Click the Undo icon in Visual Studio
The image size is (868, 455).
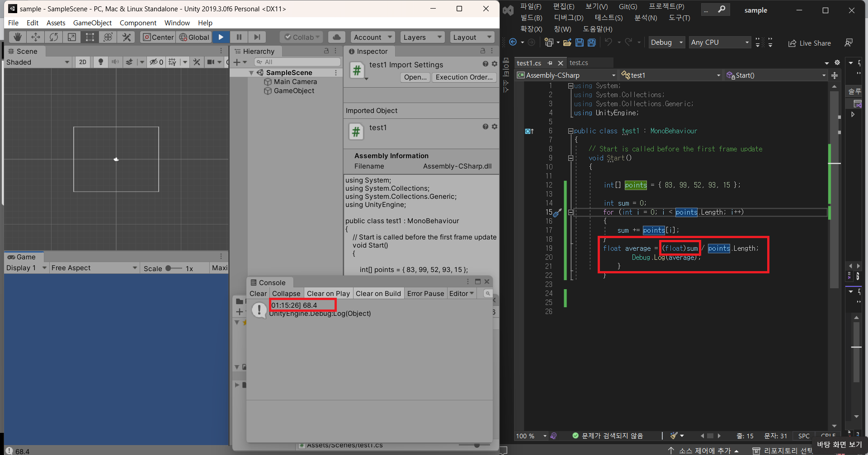(609, 42)
